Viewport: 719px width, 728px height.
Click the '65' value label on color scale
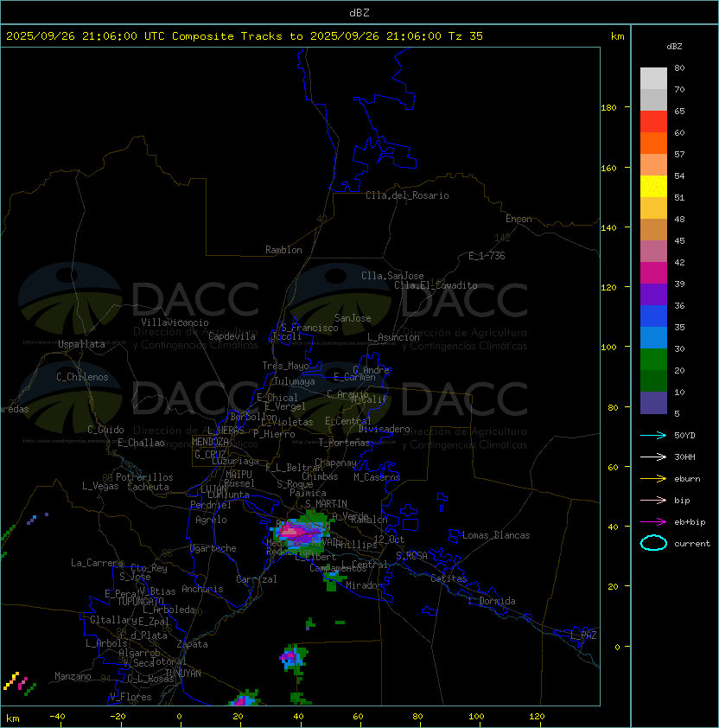tap(679, 111)
